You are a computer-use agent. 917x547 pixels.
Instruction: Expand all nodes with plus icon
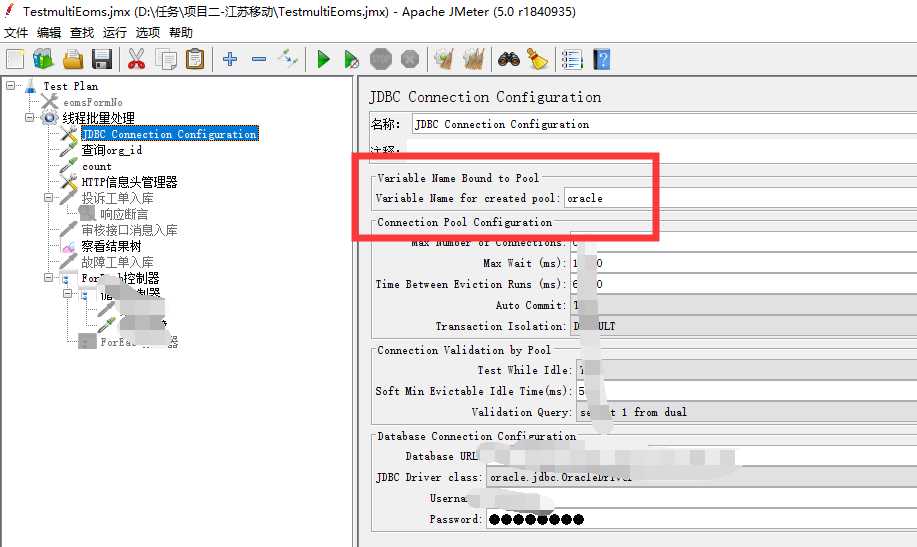[x=230, y=59]
